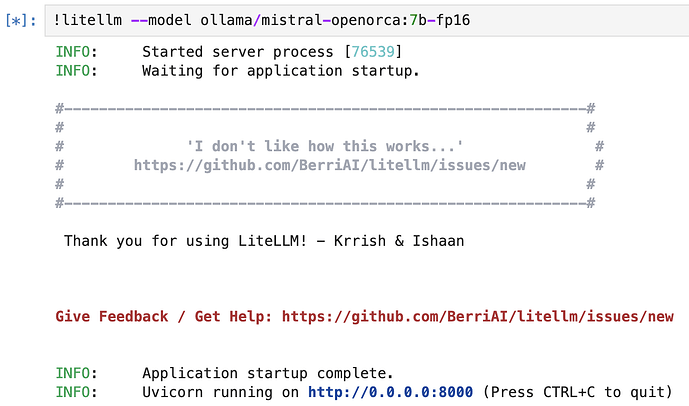
Task: Click 'Thank you for using LiteLLM!' line
Action: click(x=185, y=241)
